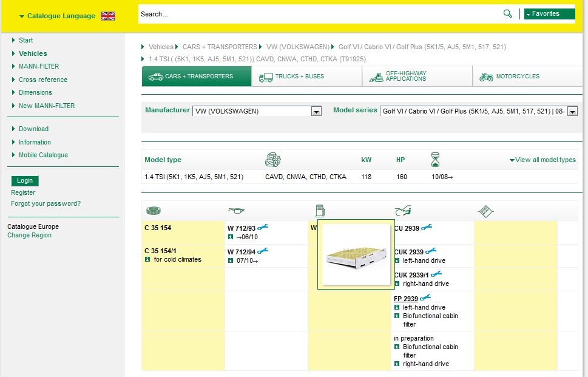The width and height of the screenshot is (588, 377).
Task: Open air filter C 35 154
Action: pyautogui.click(x=158, y=228)
